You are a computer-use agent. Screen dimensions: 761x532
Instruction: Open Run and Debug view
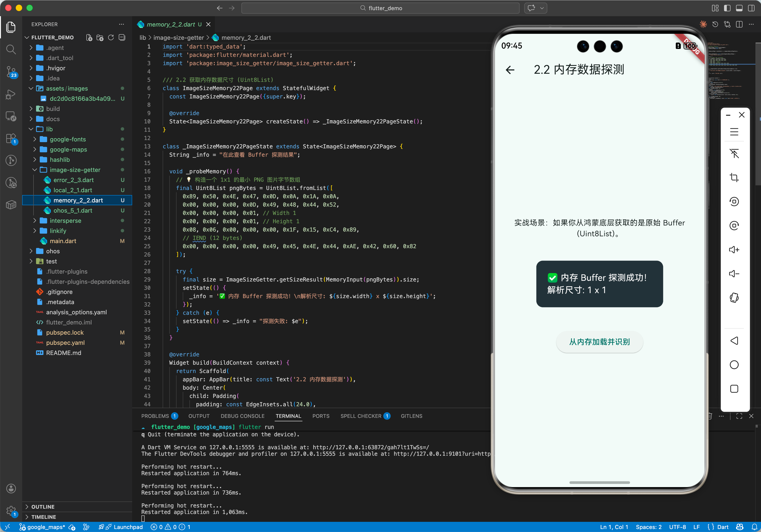pos(11,94)
